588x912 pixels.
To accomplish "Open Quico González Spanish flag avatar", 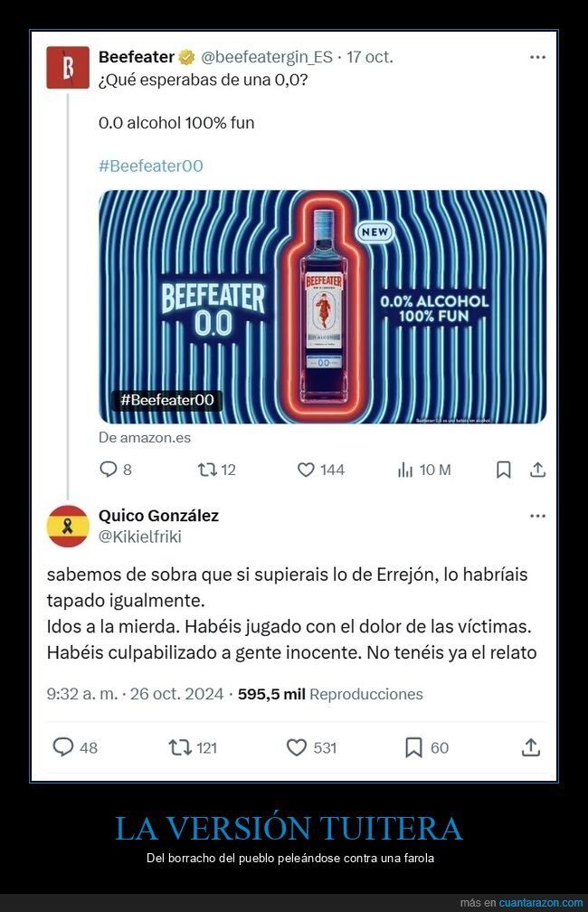I will (x=68, y=527).
